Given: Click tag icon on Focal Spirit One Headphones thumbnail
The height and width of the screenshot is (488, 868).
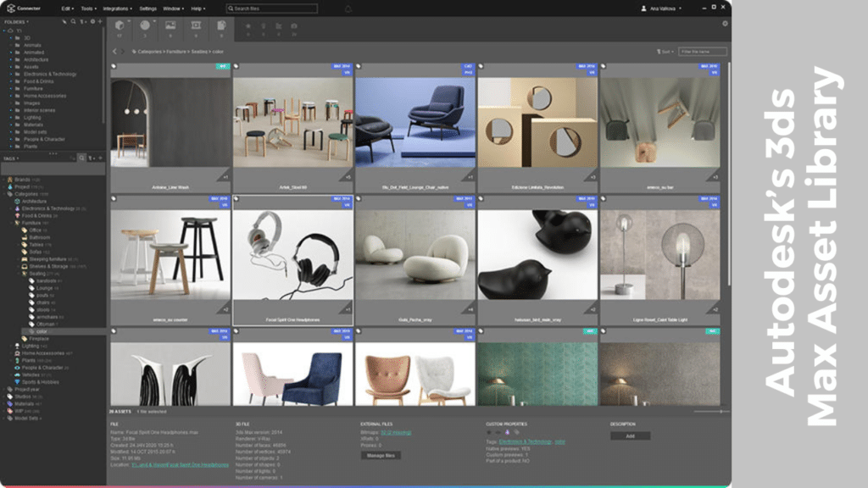Looking at the screenshot, I should click(236, 199).
